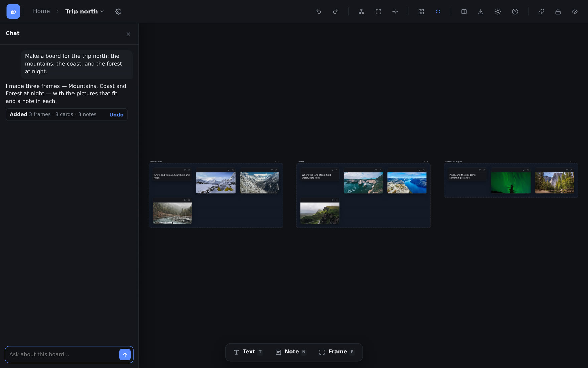
Task: Toggle the board lock icon
Action: [x=558, y=12]
